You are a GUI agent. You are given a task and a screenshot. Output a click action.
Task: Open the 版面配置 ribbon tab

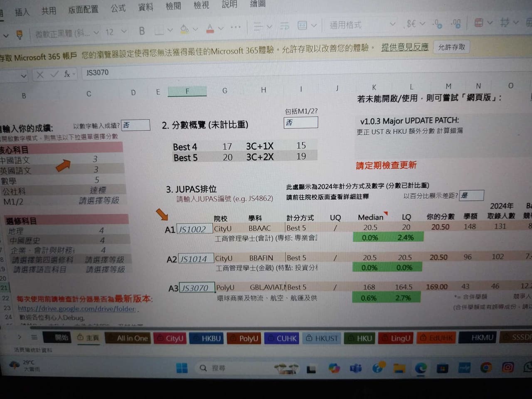coord(83,9)
